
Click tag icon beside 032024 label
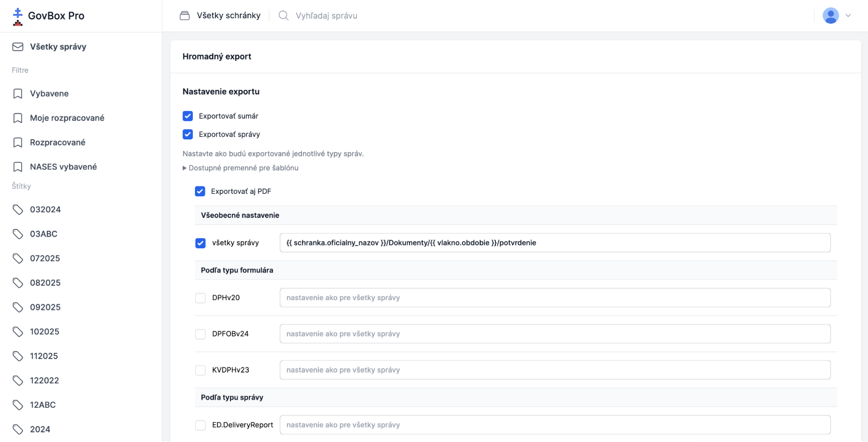coord(18,210)
